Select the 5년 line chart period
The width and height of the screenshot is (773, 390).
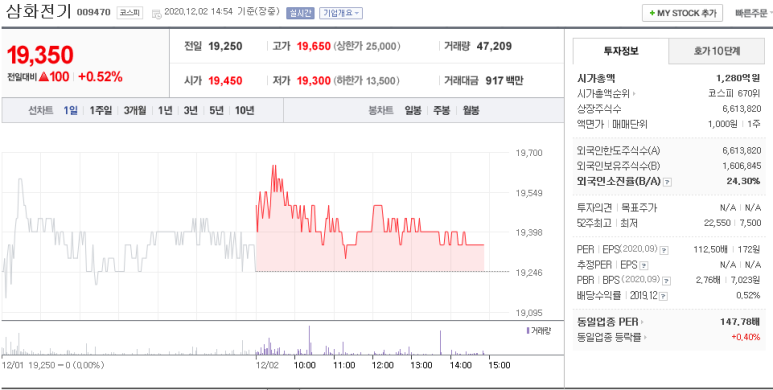coord(216,110)
